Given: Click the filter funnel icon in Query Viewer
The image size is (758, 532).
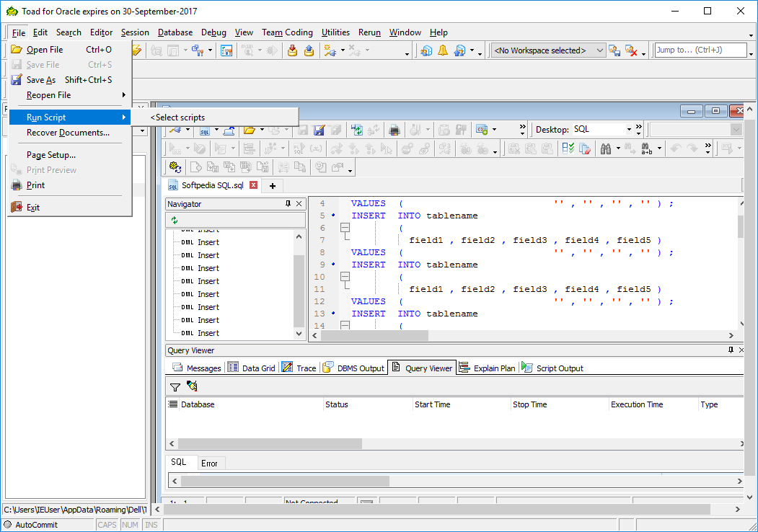Looking at the screenshot, I should pyautogui.click(x=175, y=387).
